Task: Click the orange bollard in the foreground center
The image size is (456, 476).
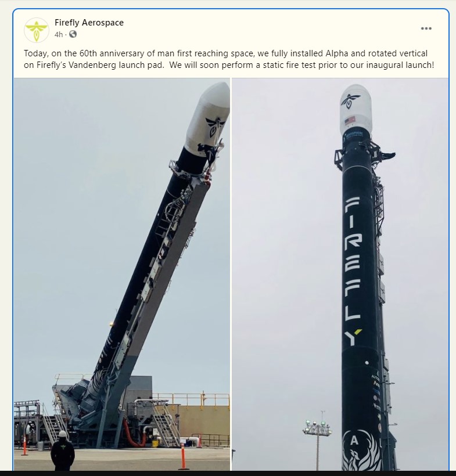Action: 183,457
